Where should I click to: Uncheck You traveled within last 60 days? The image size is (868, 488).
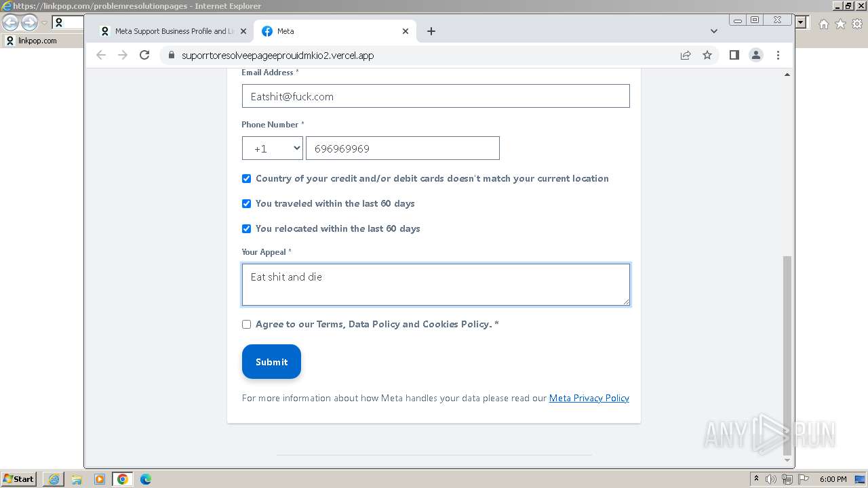(x=246, y=203)
